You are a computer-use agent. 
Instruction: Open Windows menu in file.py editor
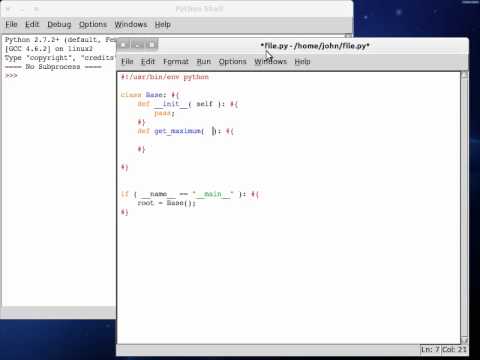(270, 61)
